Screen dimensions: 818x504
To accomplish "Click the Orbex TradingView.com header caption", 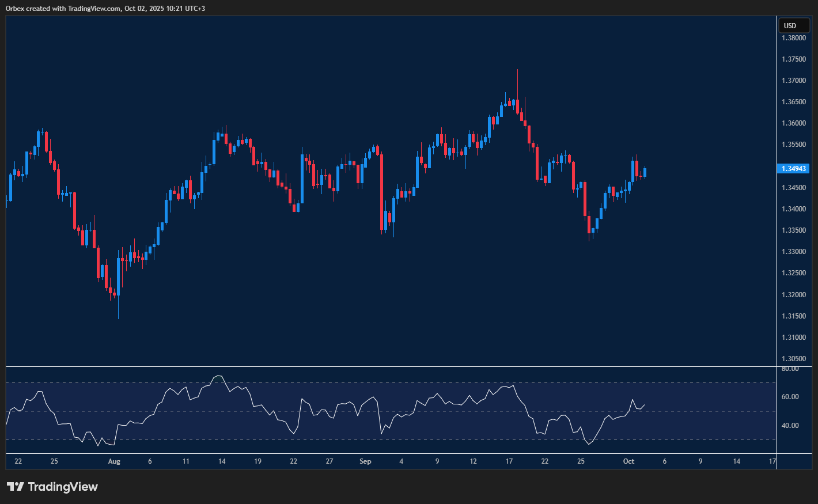I will coord(105,9).
